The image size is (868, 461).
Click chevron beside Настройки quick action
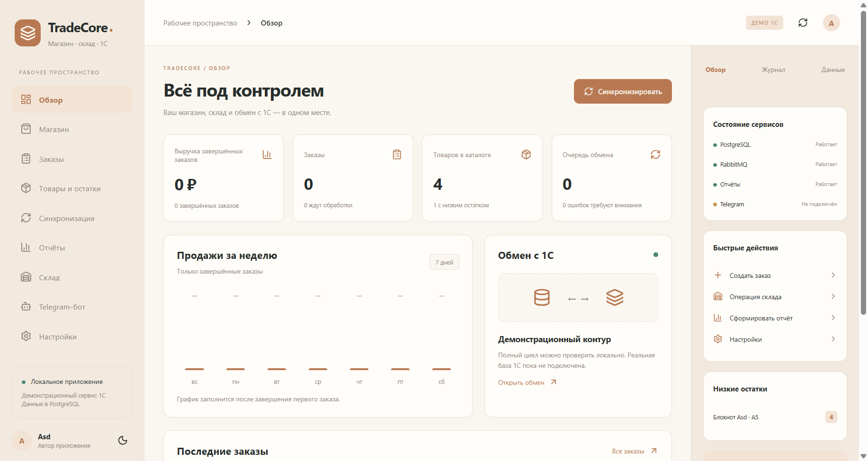[833, 339]
